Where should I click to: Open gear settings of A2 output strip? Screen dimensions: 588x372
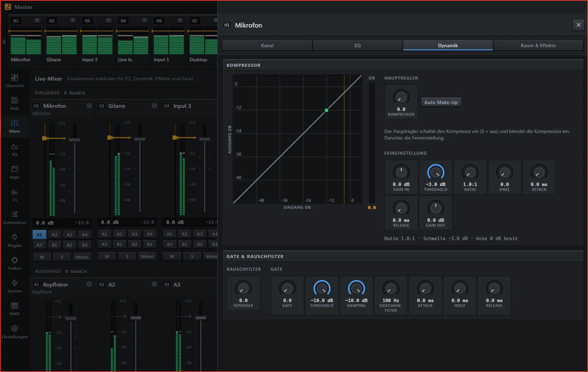155,284
